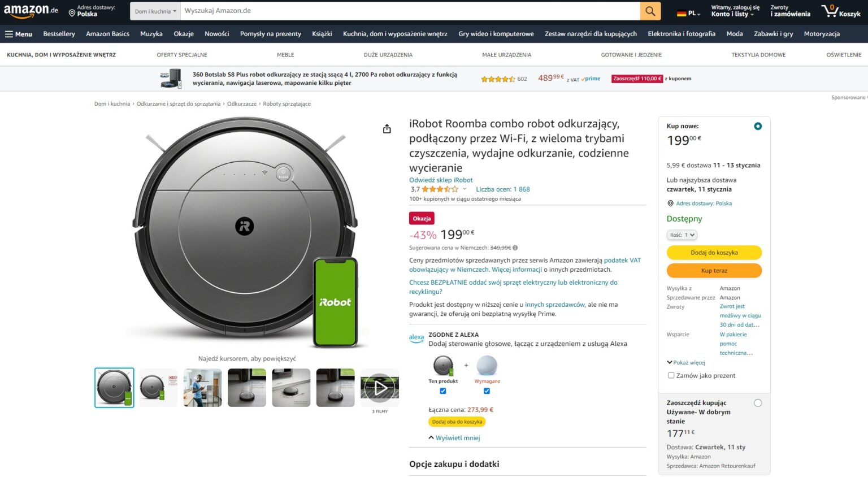Image resolution: width=868 pixels, height=477 pixels.
Task: Open the Bestsellery menu item
Action: click(59, 34)
